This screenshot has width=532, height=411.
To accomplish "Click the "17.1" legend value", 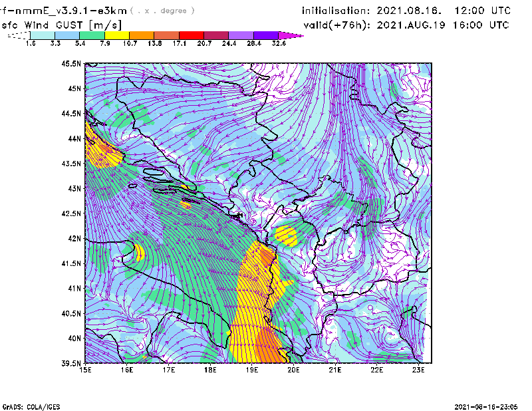I will (x=180, y=43).
